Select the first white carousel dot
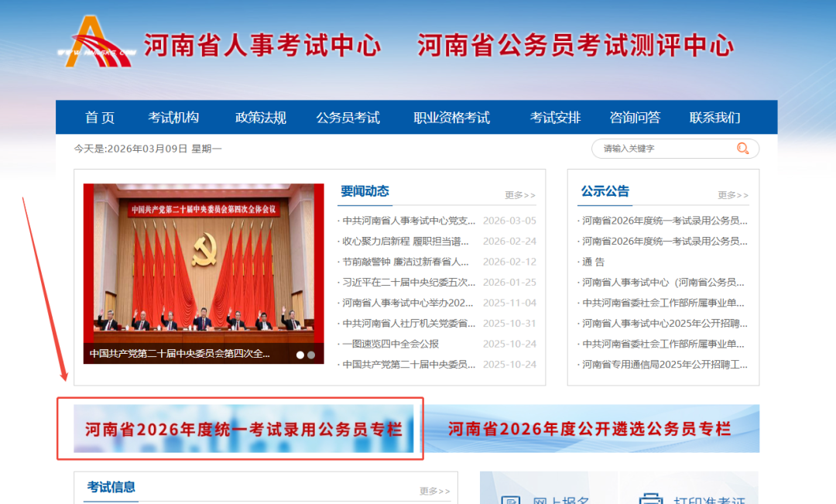836x504 pixels. point(300,355)
